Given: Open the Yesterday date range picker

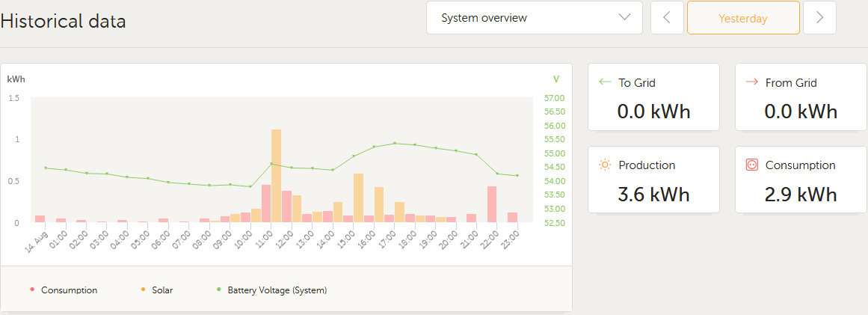Looking at the screenshot, I should pos(743,18).
